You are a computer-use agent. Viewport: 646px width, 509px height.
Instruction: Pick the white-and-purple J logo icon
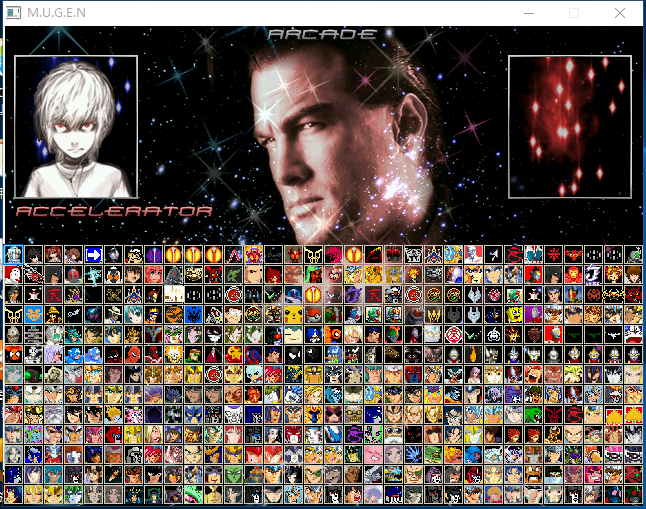point(593,275)
